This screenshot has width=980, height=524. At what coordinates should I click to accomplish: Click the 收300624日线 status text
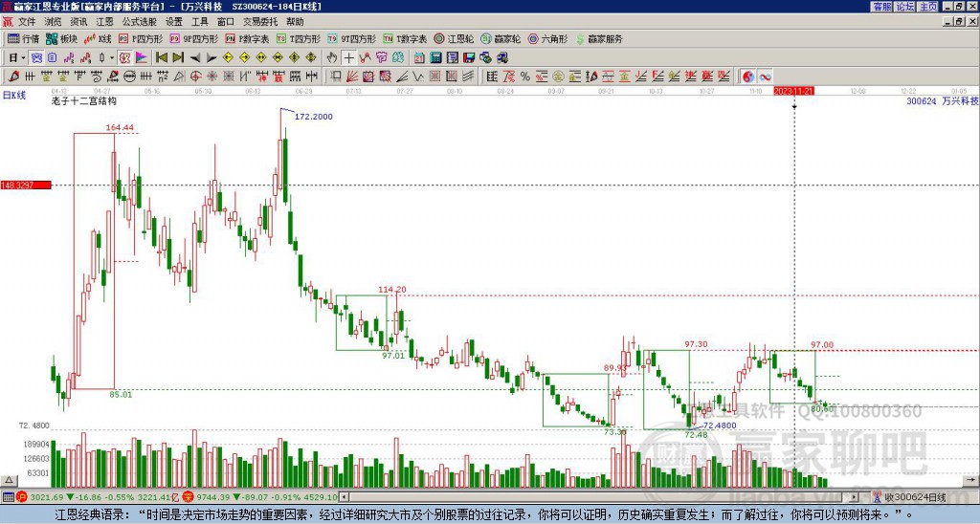(x=916, y=497)
